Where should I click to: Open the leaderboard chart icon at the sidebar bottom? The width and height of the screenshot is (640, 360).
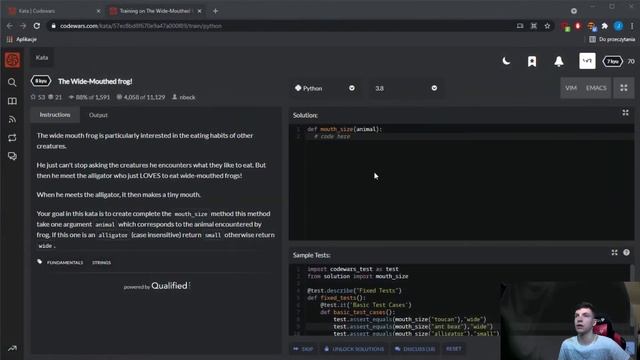(x=12, y=348)
